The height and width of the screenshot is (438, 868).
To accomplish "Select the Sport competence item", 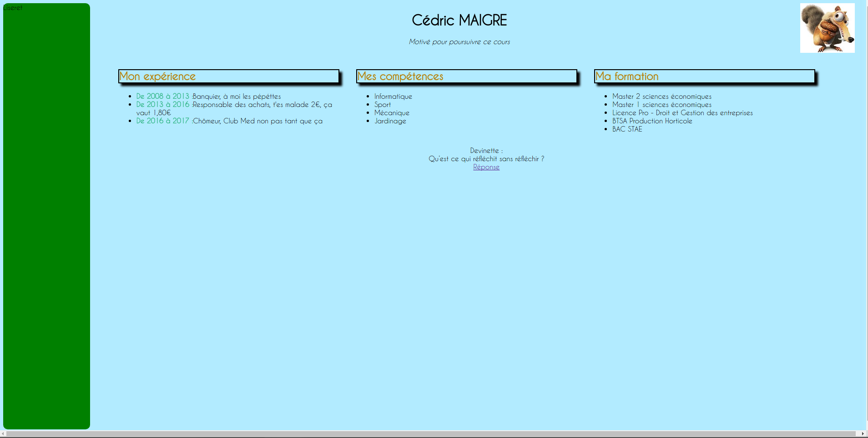I will point(382,104).
